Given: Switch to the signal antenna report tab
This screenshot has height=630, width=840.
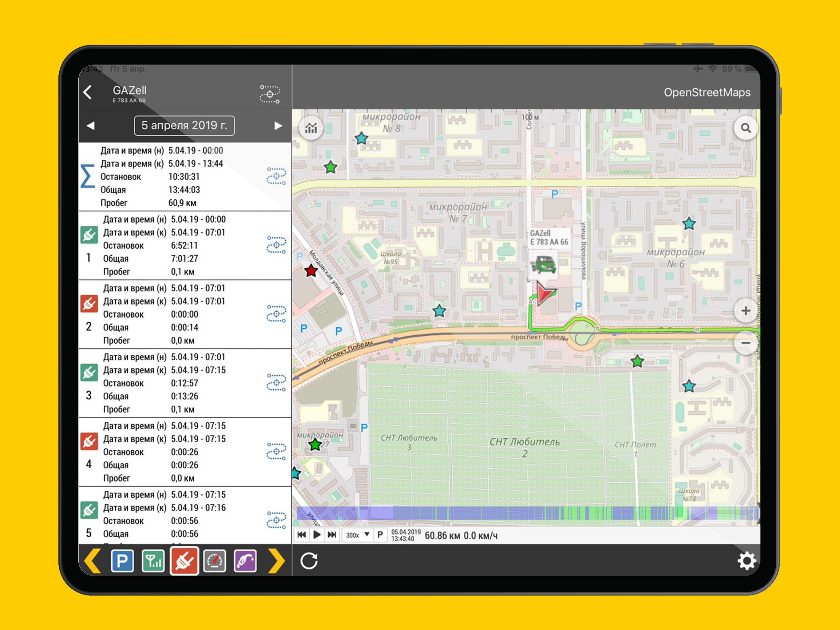Looking at the screenshot, I should click(x=153, y=561).
